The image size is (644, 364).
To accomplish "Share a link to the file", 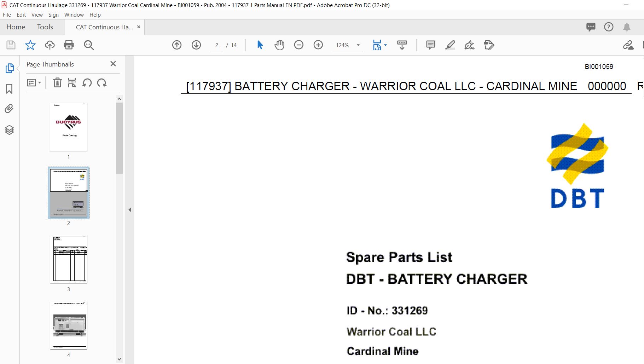I will point(628,45).
